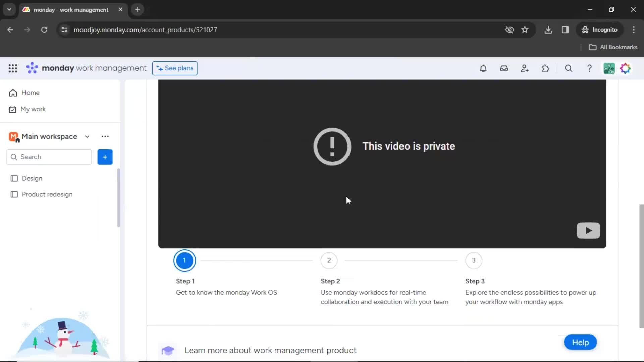
Task: Open the search magnifier icon
Action: (569, 68)
